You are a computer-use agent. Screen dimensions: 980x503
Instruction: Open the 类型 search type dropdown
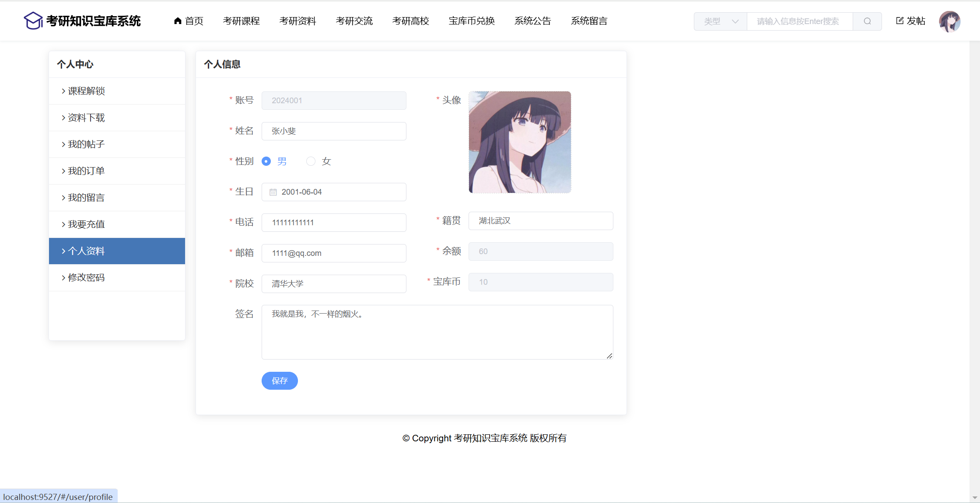[721, 21]
